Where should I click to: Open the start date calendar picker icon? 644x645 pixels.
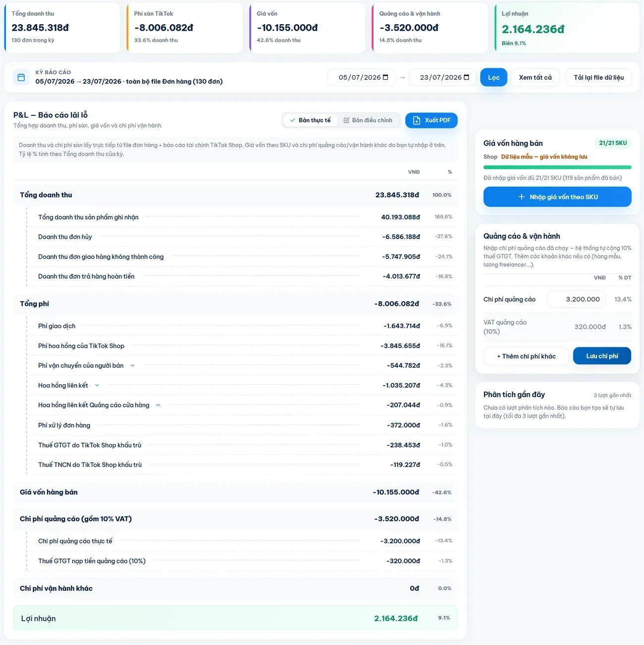tap(385, 77)
